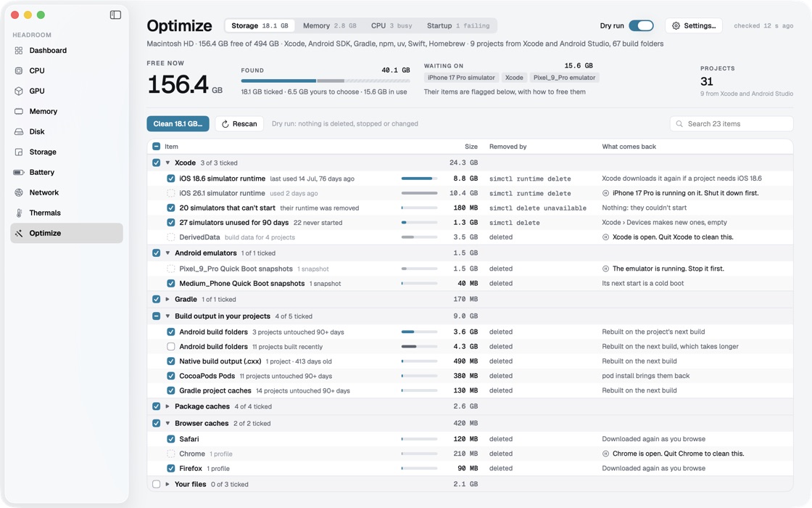Untick the Xcode group checkbox
812x508 pixels.
[x=157, y=163]
